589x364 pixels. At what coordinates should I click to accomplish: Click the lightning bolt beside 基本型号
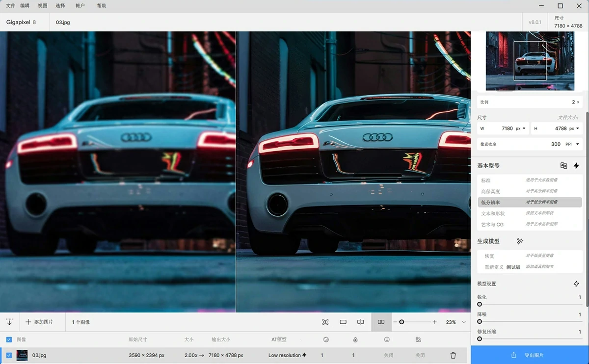tap(576, 166)
